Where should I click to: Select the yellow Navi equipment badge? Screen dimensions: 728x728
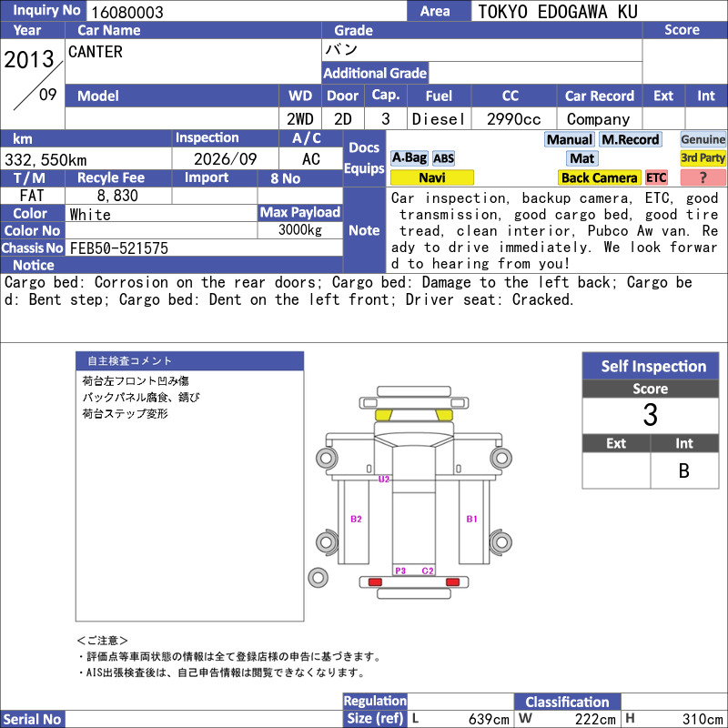click(x=432, y=177)
